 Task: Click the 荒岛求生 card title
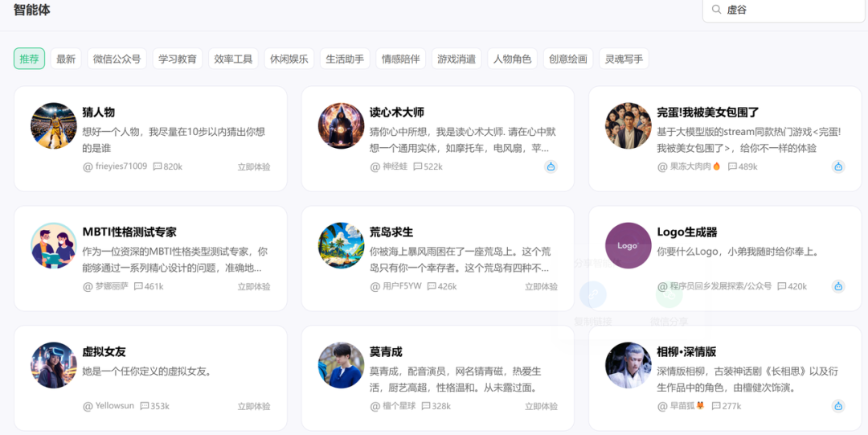pos(391,232)
